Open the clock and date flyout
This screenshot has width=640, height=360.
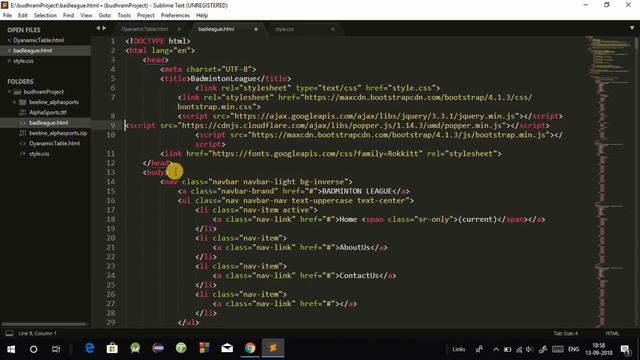point(599,349)
